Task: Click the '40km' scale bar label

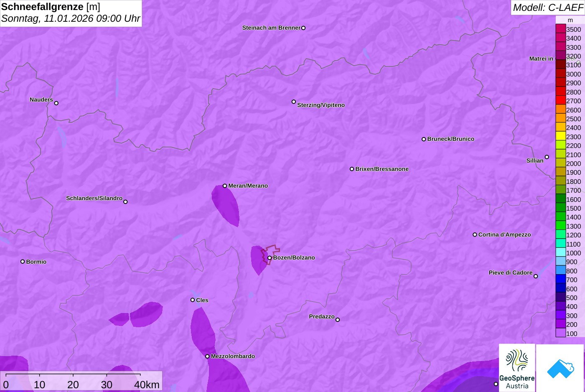Action: pyautogui.click(x=147, y=385)
